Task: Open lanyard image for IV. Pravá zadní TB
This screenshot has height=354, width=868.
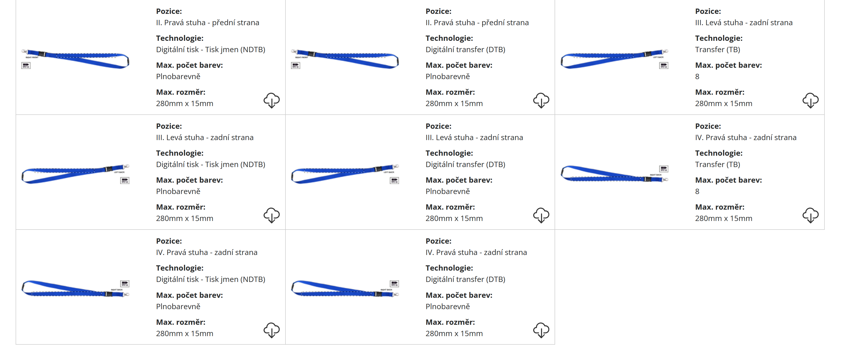Action: pos(614,174)
